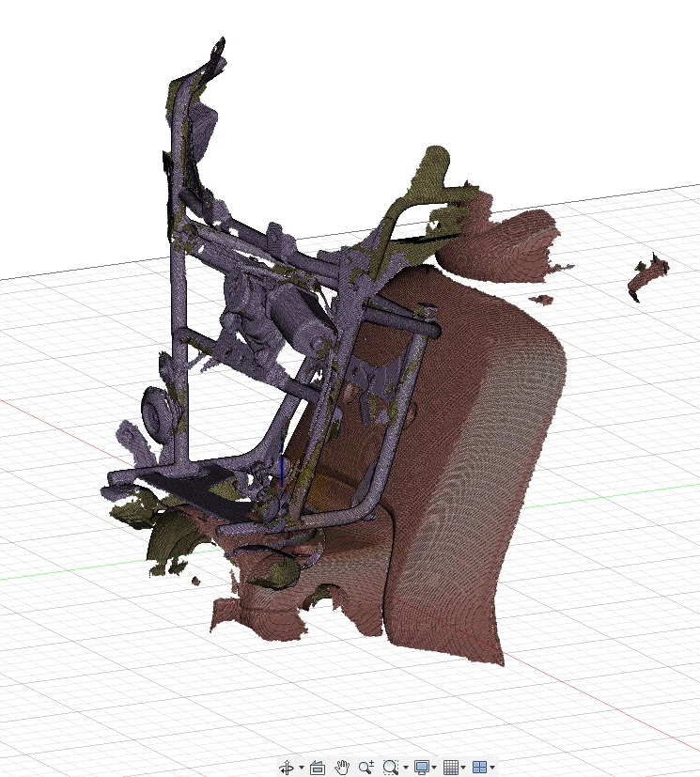Open the Zoom Window dropdown arrow
This screenshot has height=777, width=700.
(406, 769)
